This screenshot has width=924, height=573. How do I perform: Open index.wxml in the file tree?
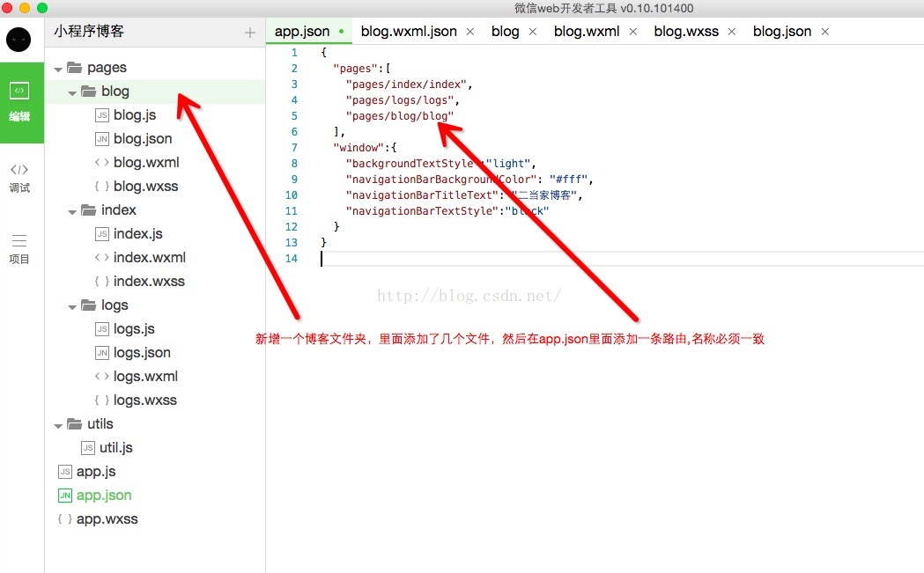coord(149,258)
